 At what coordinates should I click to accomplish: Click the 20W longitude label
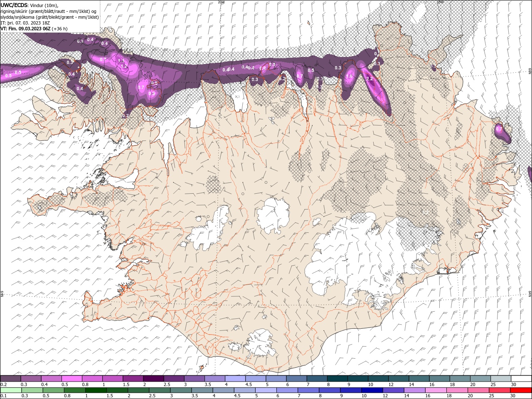point(221,2)
